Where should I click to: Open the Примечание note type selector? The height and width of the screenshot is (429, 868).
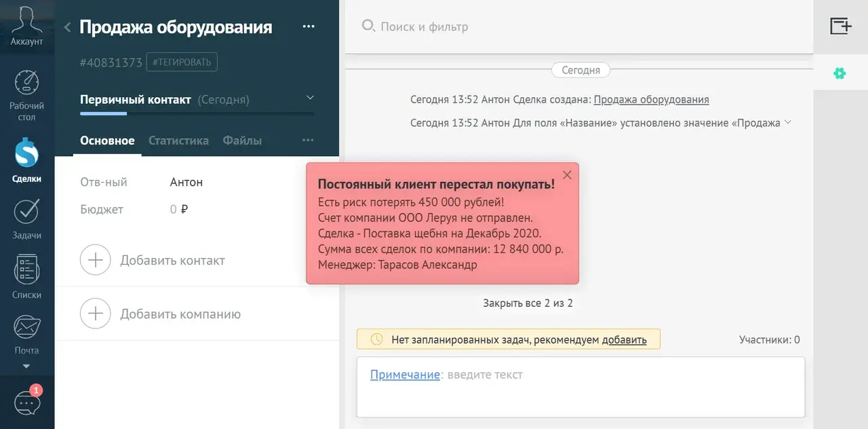[x=405, y=374]
